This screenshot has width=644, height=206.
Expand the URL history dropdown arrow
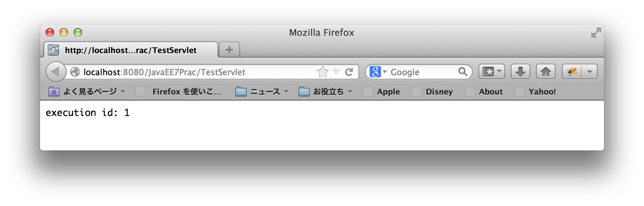(336, 72)
